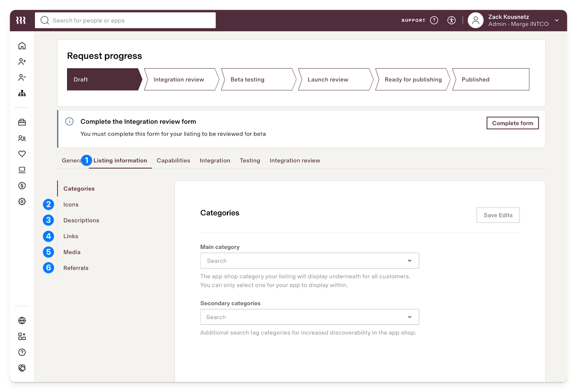Click the Draft progress step
Screen dimensions: 577x392
tap(104, 79)
